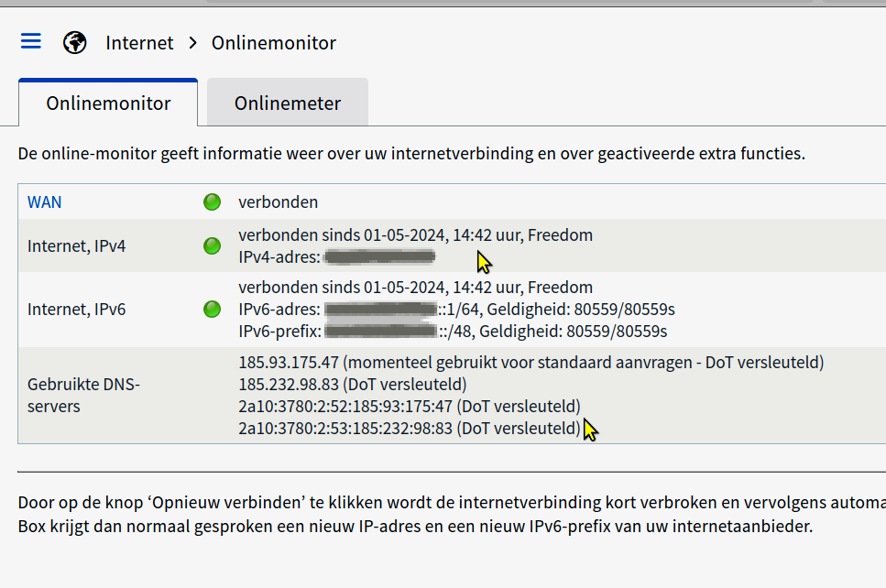Click the 'Gebruikte DNS-servers' label

[83, 395]
